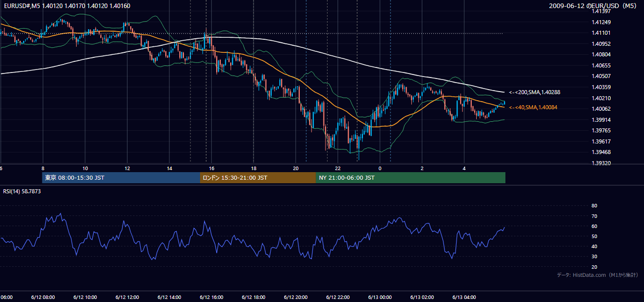Click the 200,SMA,1.40288 label
The width and height of the screenshot is (644, 302).
pos(535,92)
